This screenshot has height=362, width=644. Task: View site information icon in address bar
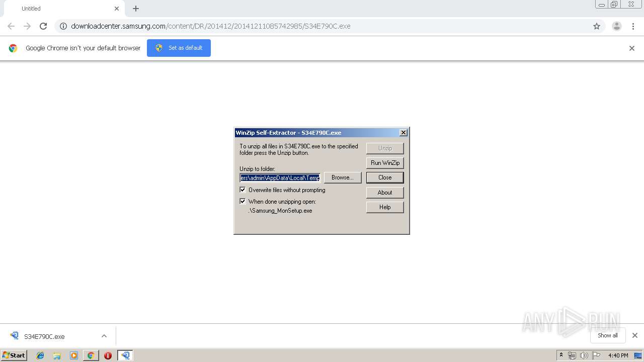pyautogui.click(x=63, y=26)
